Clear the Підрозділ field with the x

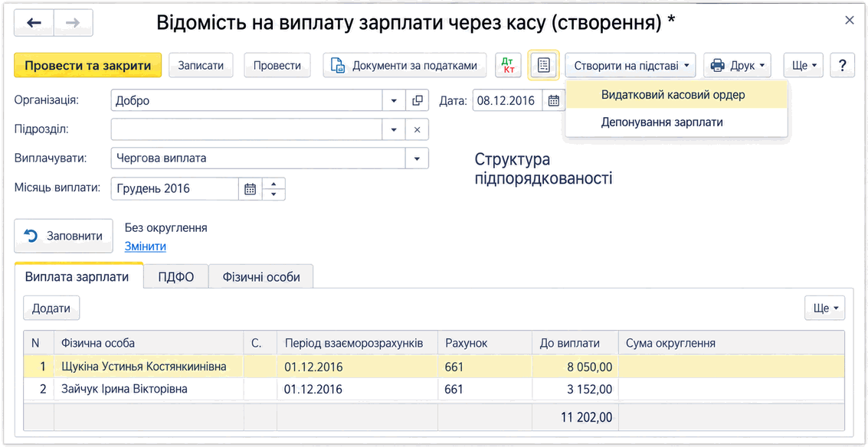point(418,129)
